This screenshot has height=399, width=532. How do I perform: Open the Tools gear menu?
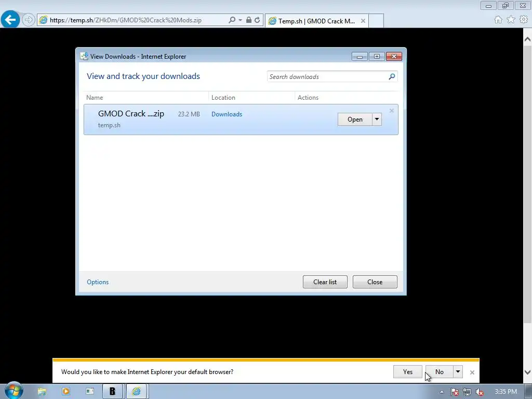pos(524,20)
